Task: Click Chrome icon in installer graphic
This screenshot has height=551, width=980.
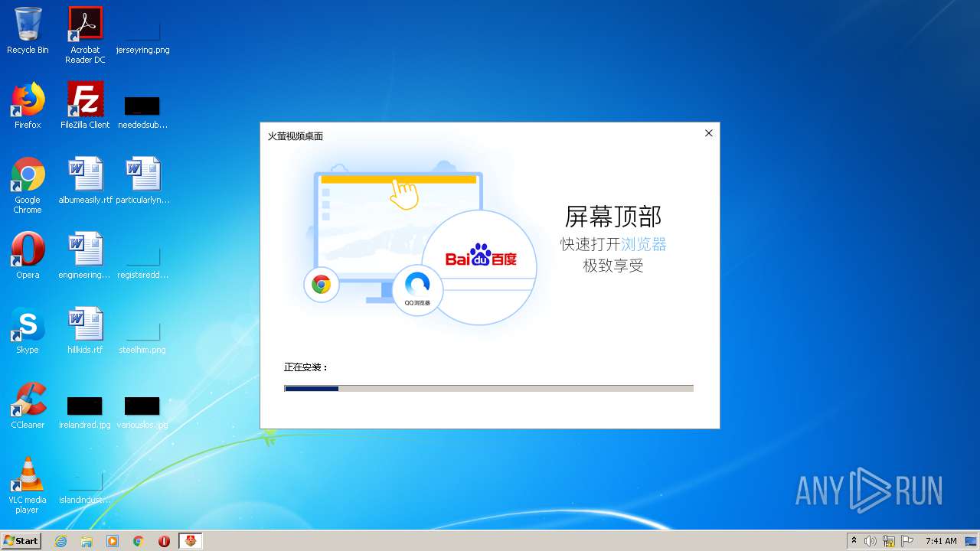Action: click(x=322, y=285)
